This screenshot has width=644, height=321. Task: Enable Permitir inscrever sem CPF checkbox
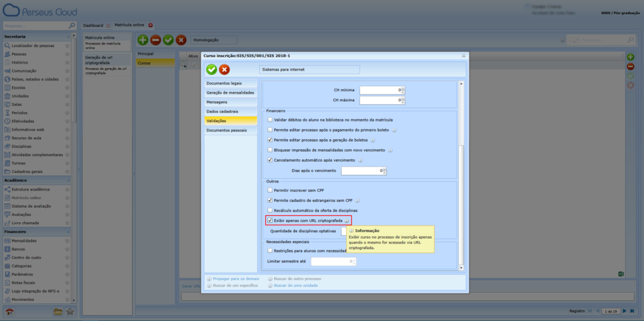point(270,189)
